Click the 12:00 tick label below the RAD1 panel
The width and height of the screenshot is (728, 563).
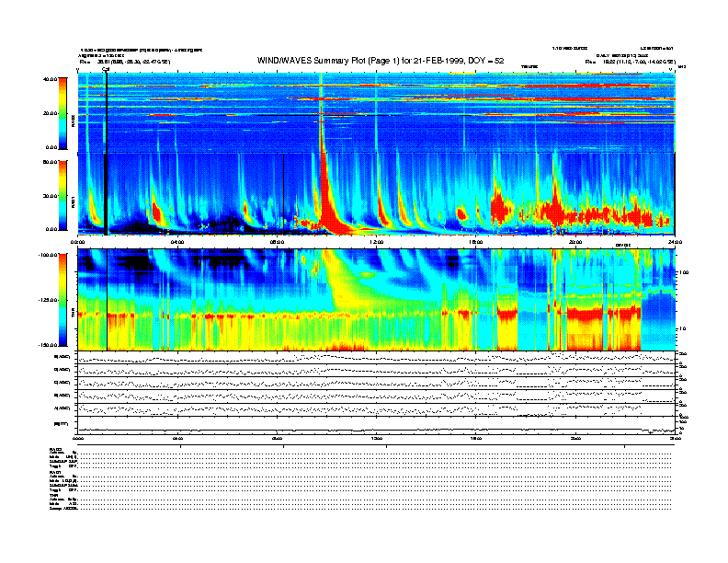point(377,242)
